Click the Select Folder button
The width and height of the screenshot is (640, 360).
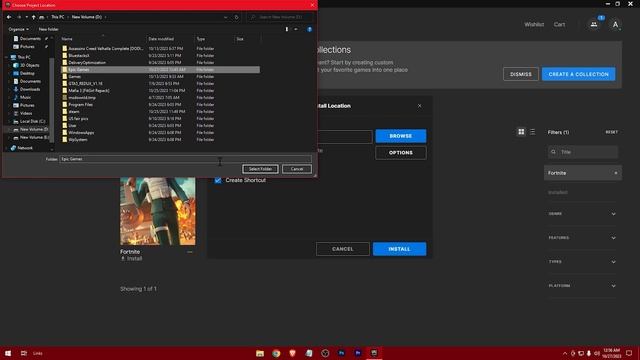click(260, 169)
